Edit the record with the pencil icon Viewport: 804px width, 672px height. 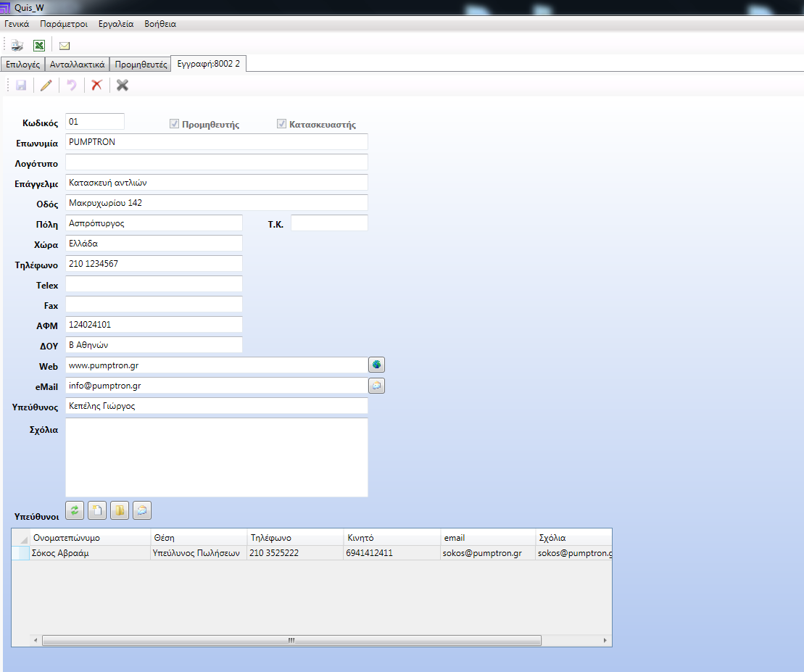coord(46,85)
